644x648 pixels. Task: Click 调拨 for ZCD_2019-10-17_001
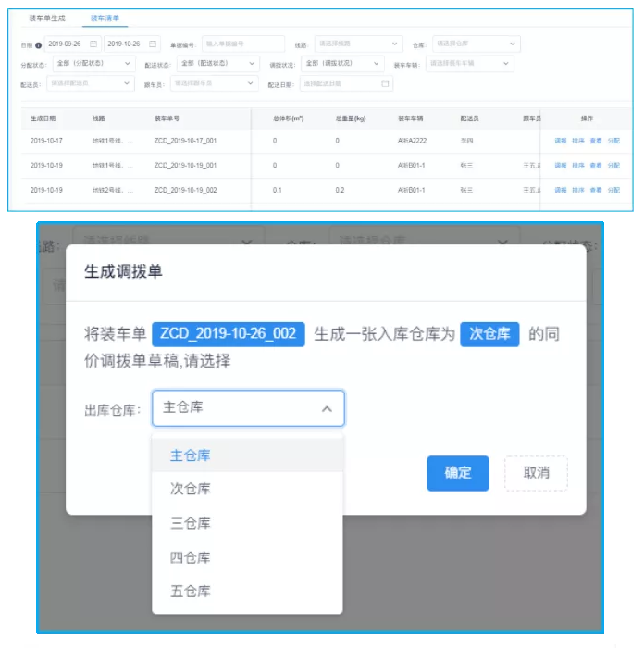(x=560, y=141)
